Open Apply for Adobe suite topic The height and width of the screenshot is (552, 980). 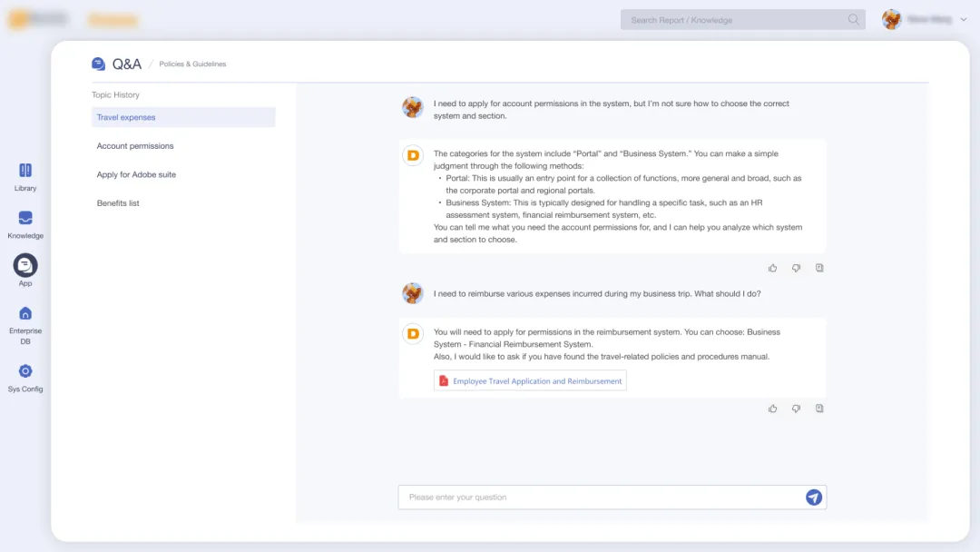click(136, 174)
